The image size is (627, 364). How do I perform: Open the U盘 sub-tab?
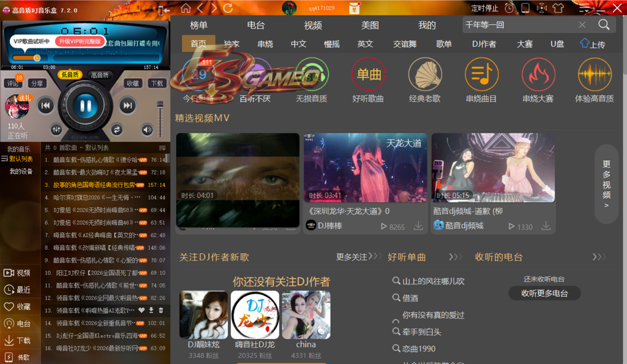pyautogui.click(x=557, y=44)
